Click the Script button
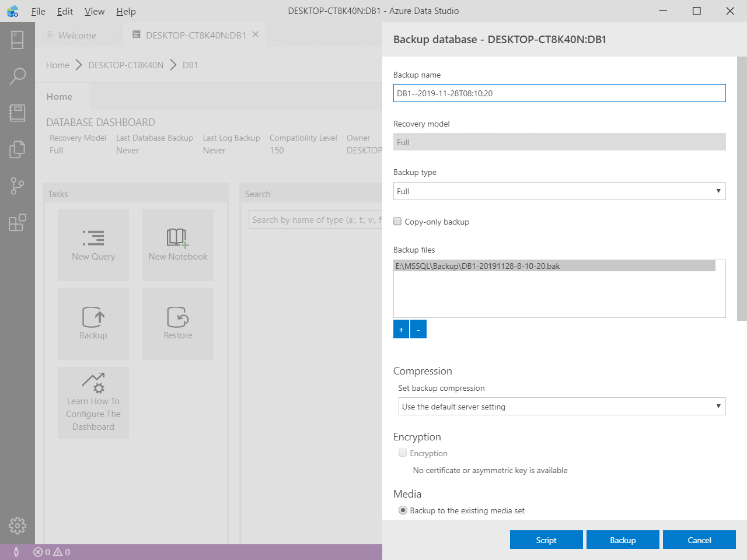The image size is (747, 560). [x=546, y=540]
